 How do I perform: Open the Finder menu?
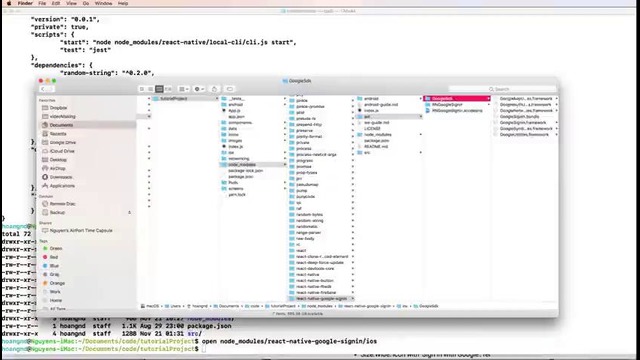coord(25,3)
